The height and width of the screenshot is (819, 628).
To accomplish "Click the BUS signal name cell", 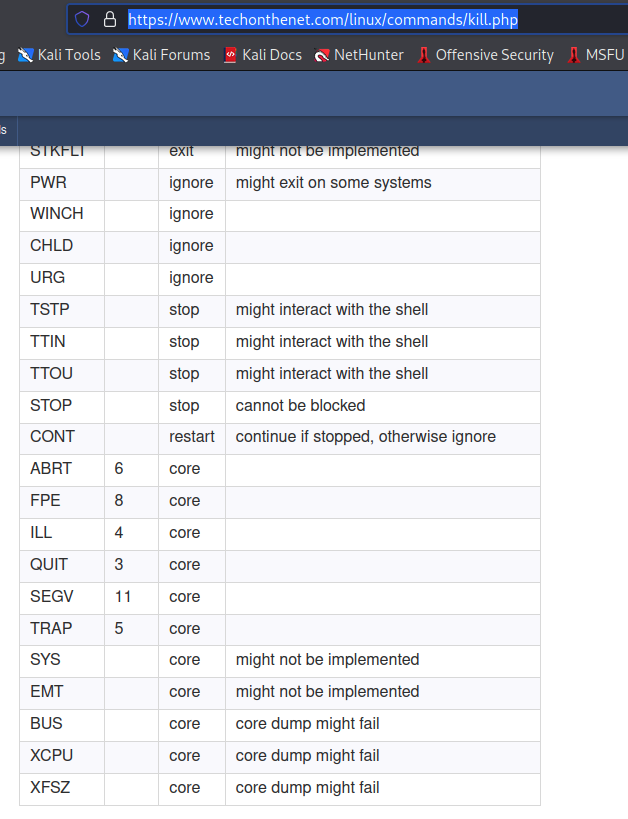I will [62, 724].
